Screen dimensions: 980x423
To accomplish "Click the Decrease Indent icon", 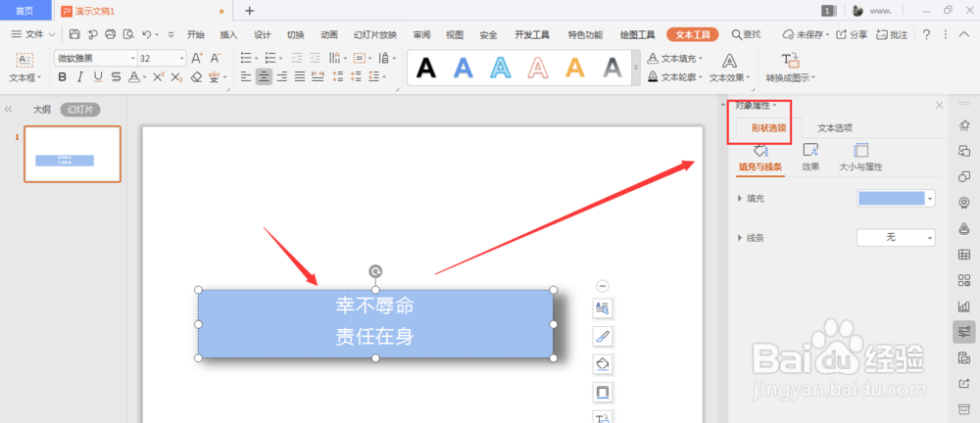I will [x=297, y=58].
